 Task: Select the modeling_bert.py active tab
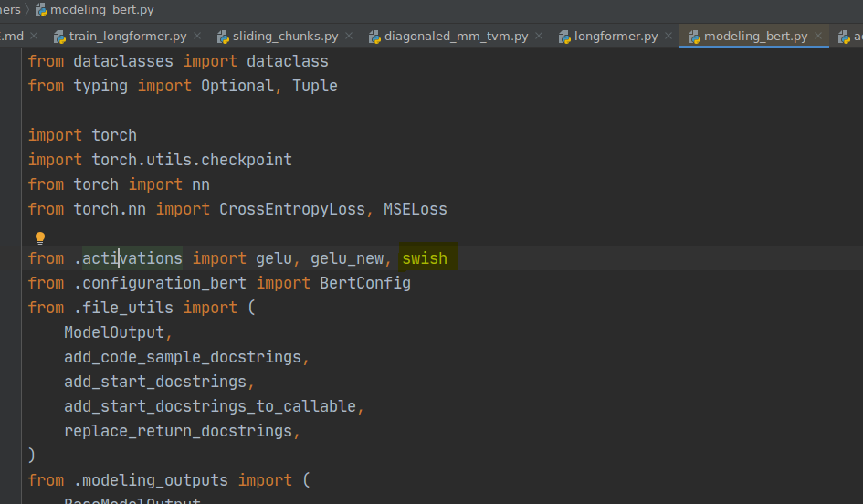[x=755, y=37]
